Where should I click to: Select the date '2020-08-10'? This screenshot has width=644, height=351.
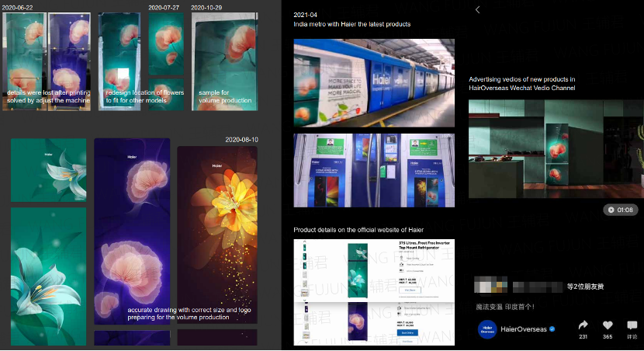pos(241,140)
